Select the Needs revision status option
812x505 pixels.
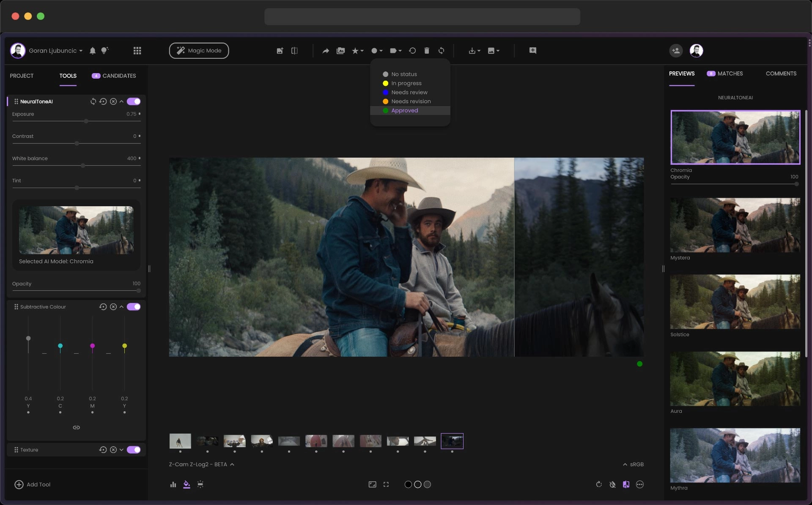pos(411,101)
